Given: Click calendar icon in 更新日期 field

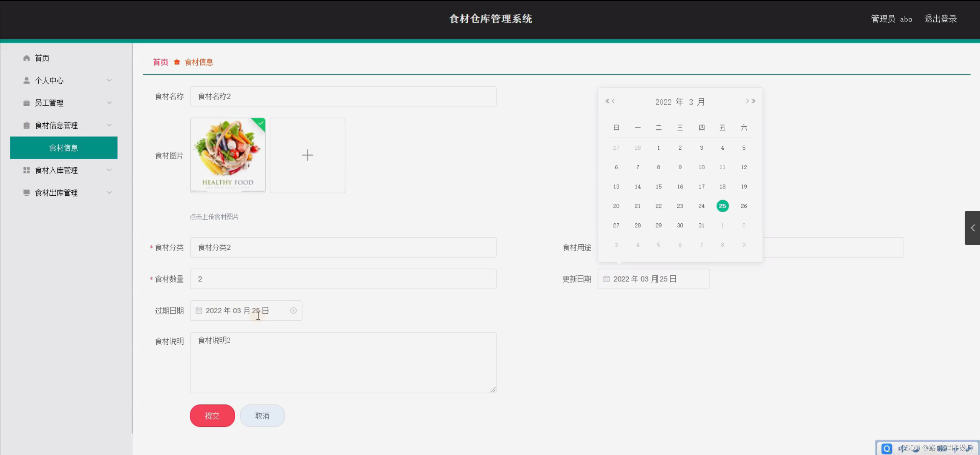Looking at the screenshot, I should pyautogui.click(x=606, y=279).
